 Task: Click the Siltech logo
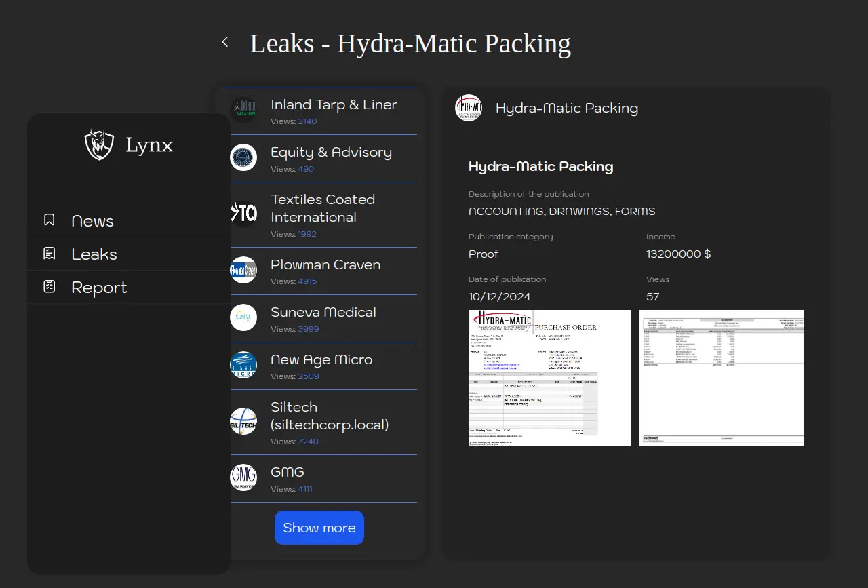coord(243,421)
